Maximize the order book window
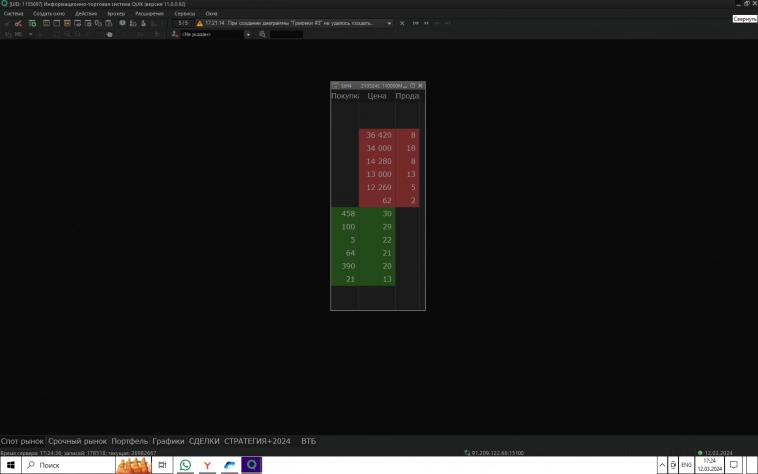Screen dimensions: 758x474 412,86
